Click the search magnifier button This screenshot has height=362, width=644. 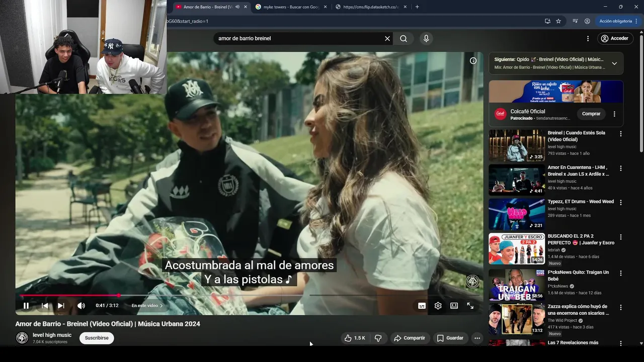coord(404,38)
